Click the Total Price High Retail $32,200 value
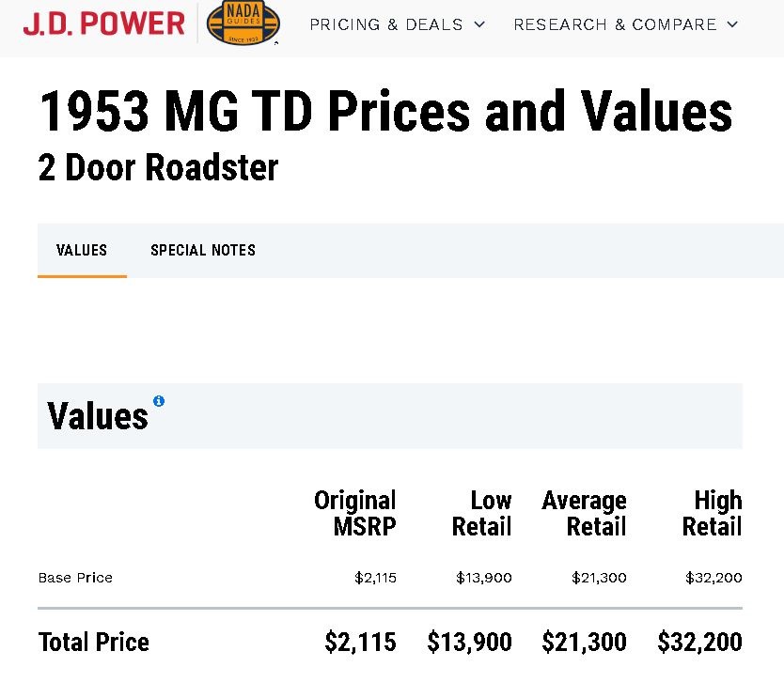The height and width of the screenshot is (682, 784). (699, 643)
